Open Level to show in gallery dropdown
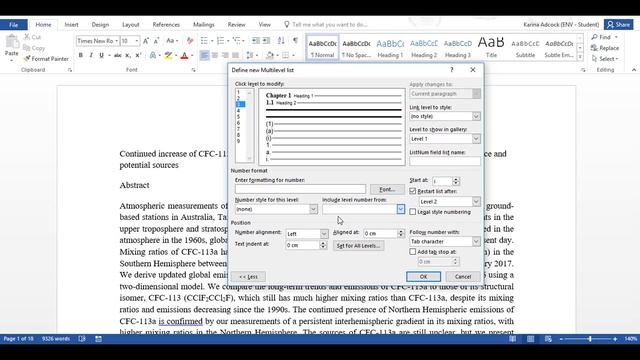Image resolution: width=640 pixels, height=360 pixels. [476, 139]
